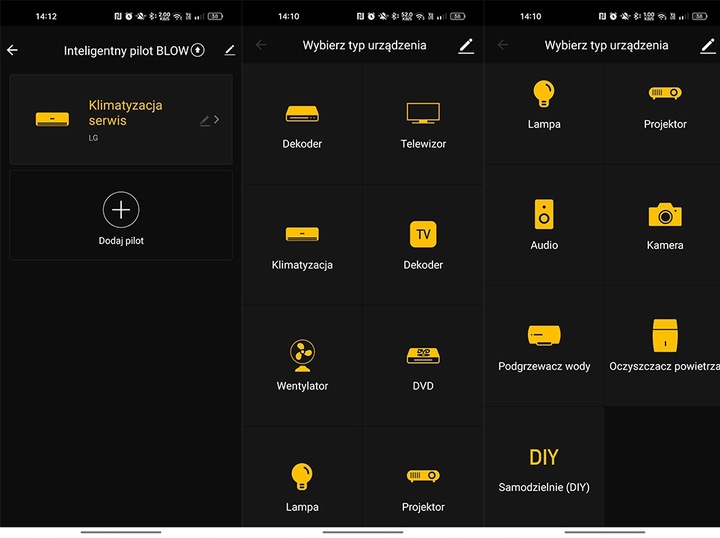Screen dimensions: 720x538
Task: Select Dekoder with set-top box icon
Action: pyautogui.click(x=302, y=124)
